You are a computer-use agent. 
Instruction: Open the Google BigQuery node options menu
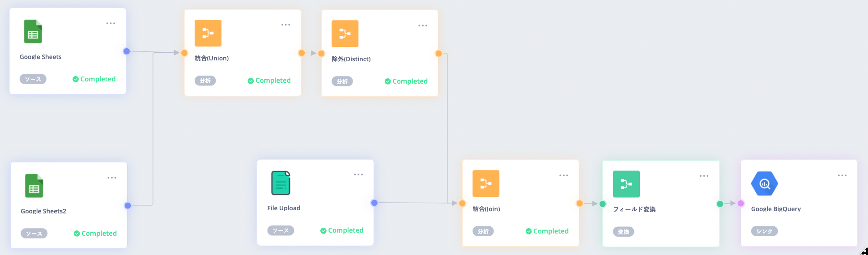tap(842, 175)
